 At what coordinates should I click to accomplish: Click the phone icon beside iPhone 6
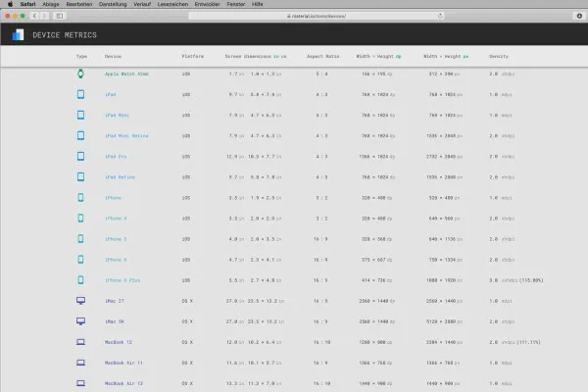click(x=80, y=259)
